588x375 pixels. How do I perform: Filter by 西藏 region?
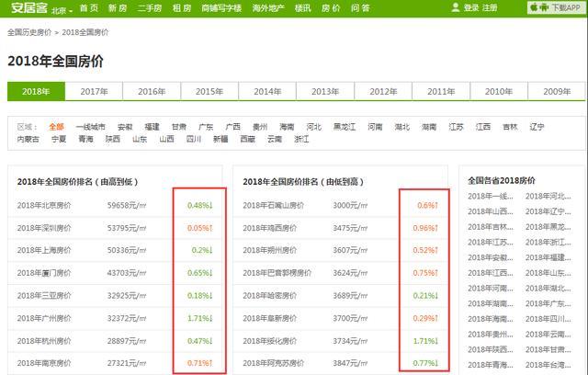[x=247, y=139]
